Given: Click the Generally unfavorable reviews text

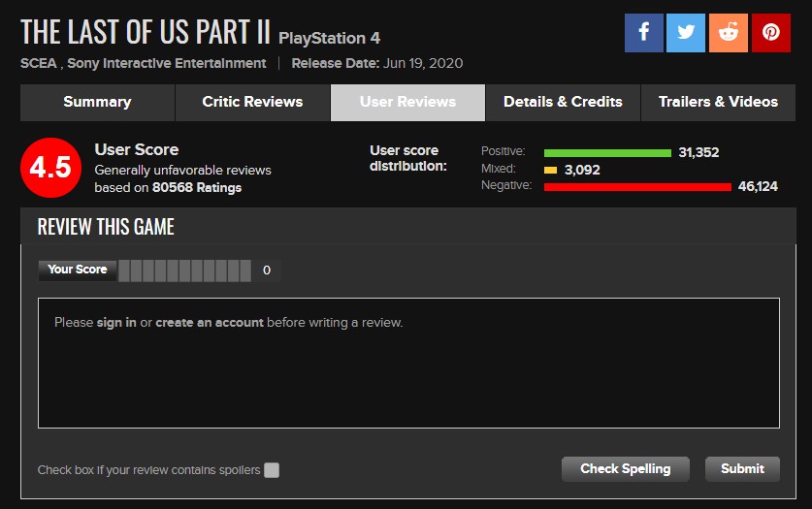Looking at the screenshot, I should pyautogui.click(x=182, y=171).
